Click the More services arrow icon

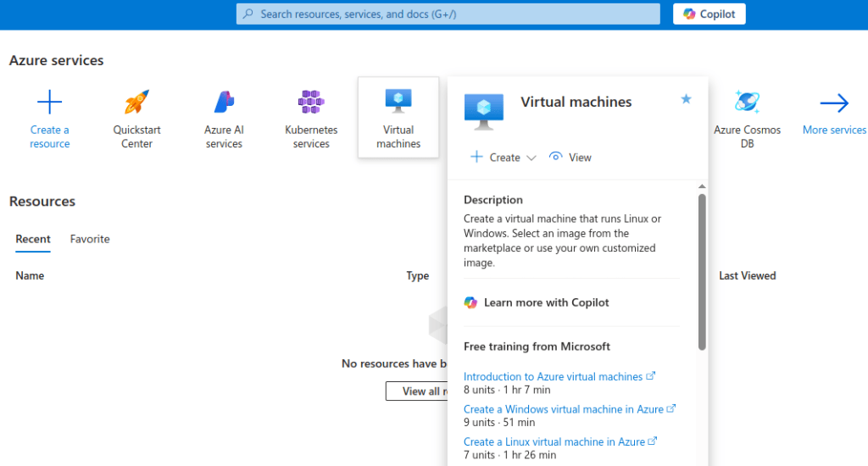coord(834,103)
